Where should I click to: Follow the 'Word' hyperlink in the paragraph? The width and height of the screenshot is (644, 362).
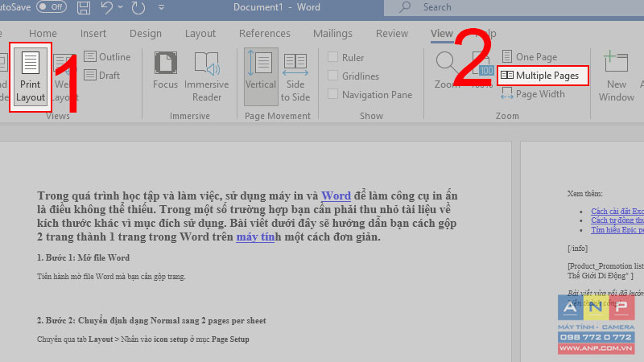pyautogui.click(x=336, y=195)
